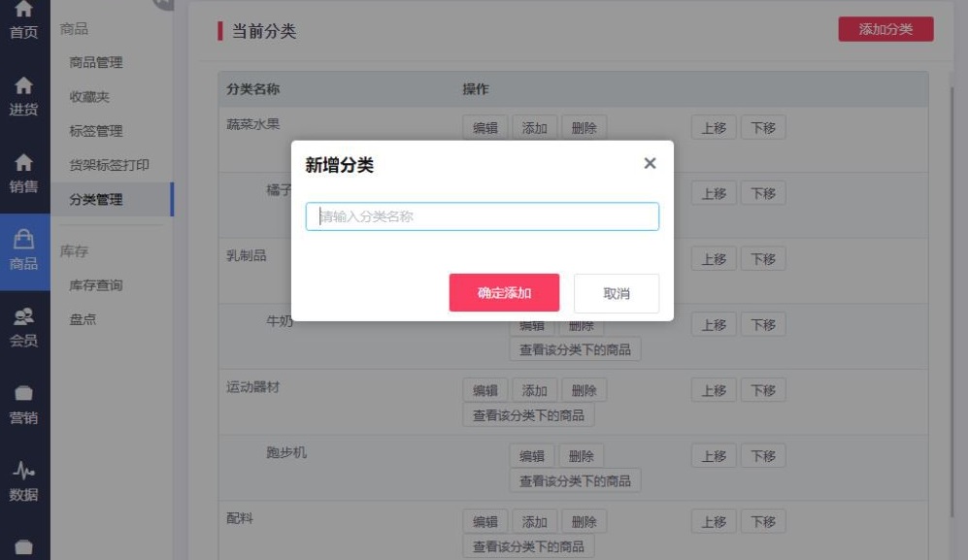Click the category name input field
968x560 pixels.
(482, 216)
